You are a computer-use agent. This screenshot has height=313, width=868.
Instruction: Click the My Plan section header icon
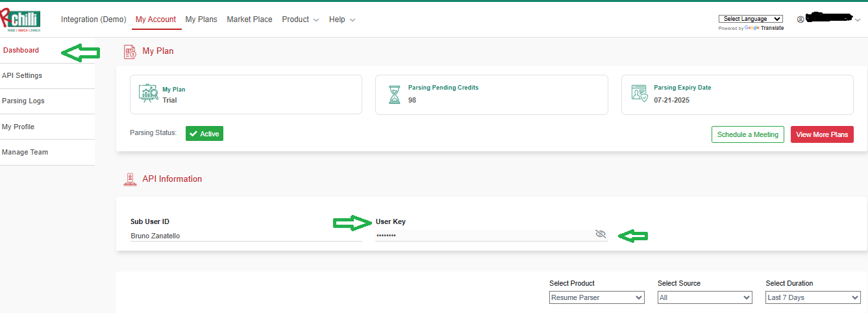130,51
